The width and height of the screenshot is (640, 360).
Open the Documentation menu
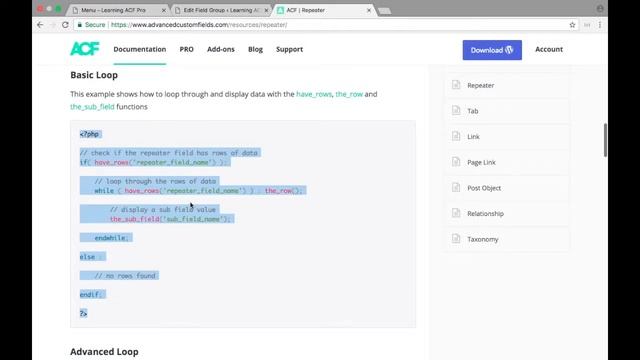pos(140,49)
